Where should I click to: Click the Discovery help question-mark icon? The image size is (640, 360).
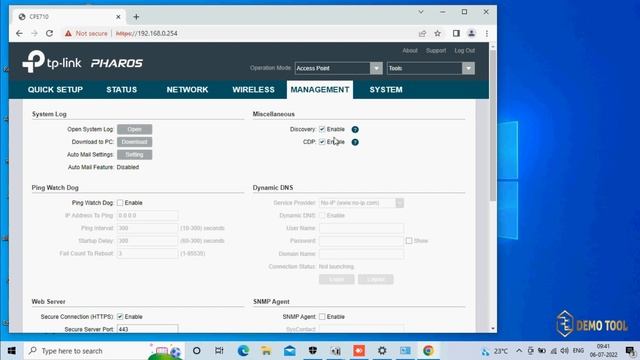point(355,129)
